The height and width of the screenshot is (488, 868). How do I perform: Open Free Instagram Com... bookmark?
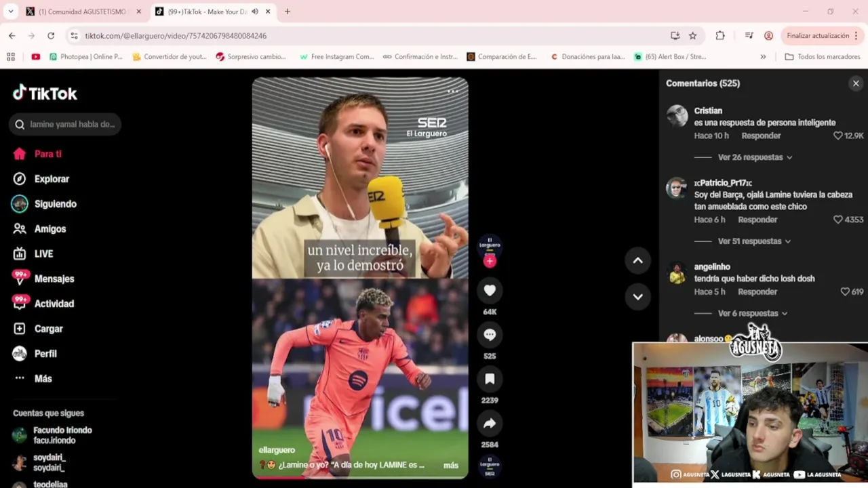(336, 57)
